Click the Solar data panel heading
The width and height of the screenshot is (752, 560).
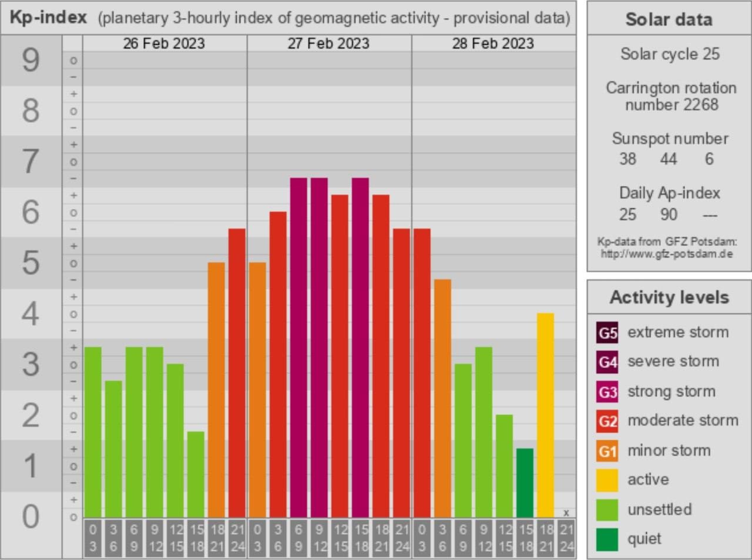tap(669, 19)
